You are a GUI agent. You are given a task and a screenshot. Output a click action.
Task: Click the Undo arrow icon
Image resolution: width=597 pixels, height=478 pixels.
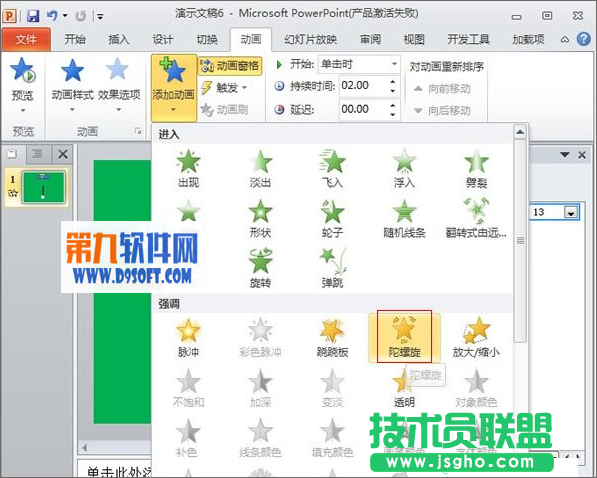pyautogui.click(x=52, y=16)
